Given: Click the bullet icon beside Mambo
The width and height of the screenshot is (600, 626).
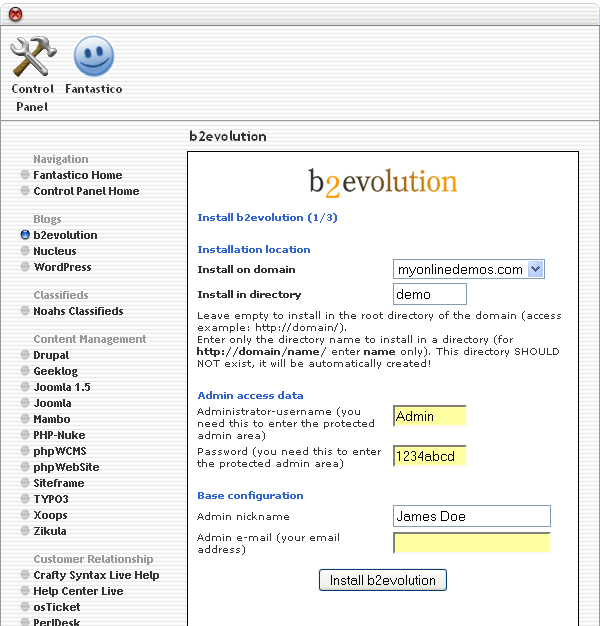Looking at the screenshot, I should pos(25,419).
